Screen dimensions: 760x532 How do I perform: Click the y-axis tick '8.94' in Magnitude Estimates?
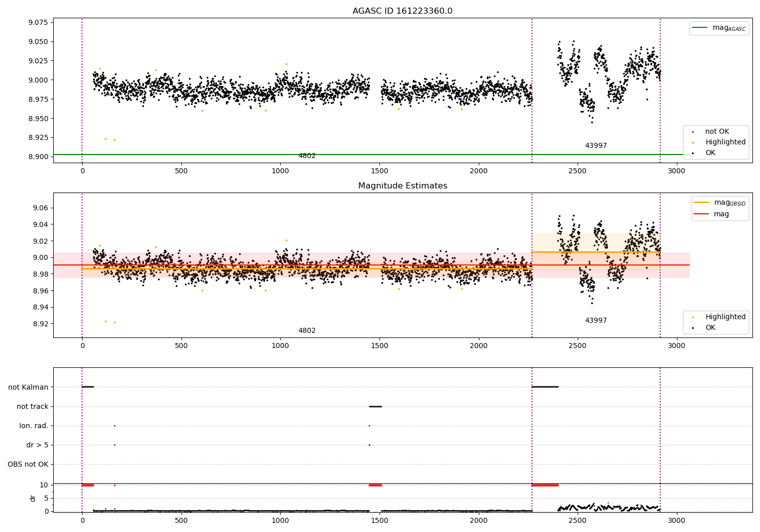click(x=40, y=308)
